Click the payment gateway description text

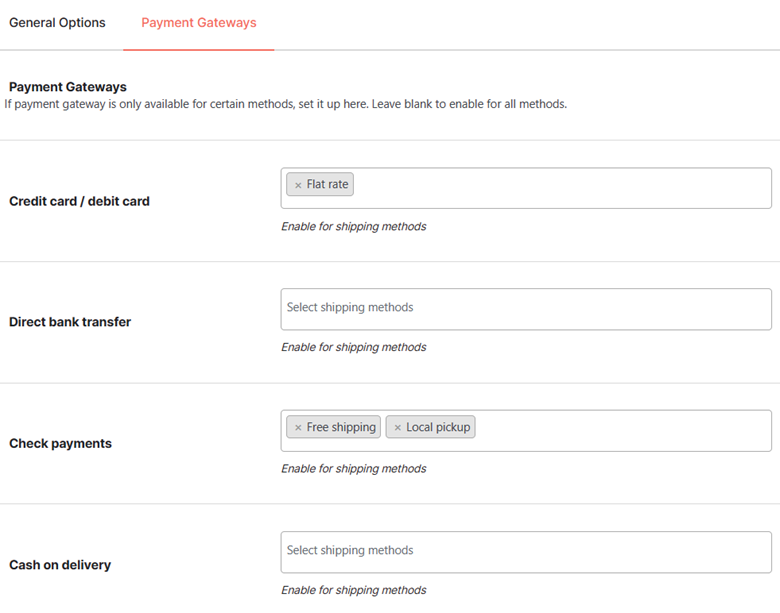point(286,104)
